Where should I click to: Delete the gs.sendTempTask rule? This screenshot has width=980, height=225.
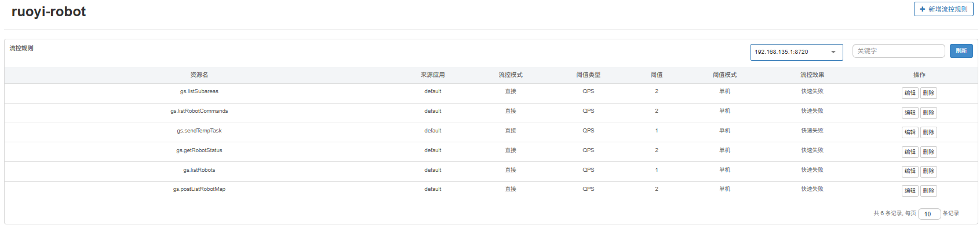(928, 132)
